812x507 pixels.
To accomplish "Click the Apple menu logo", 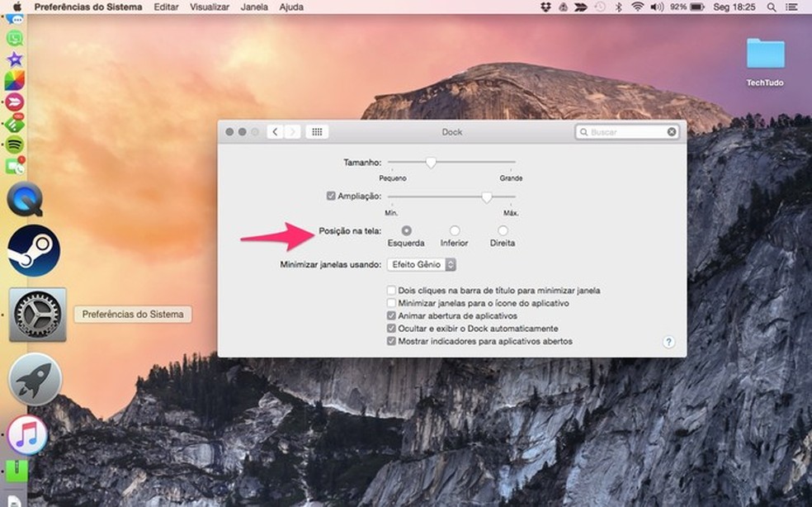I will 17,7.
